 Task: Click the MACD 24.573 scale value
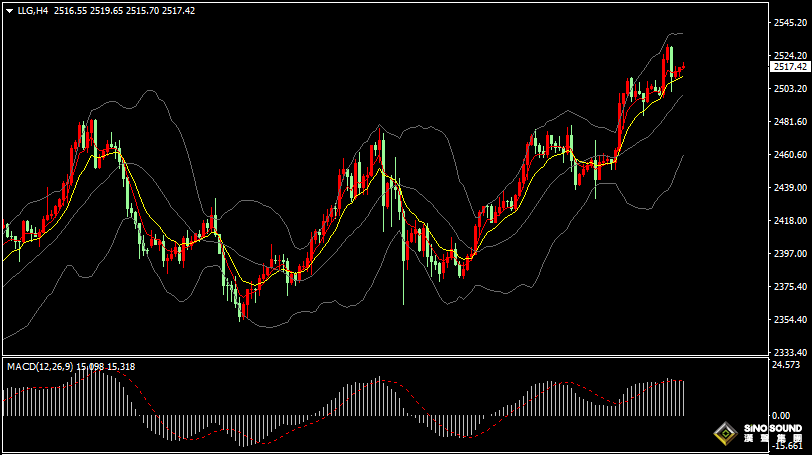[x=786, y=365]
